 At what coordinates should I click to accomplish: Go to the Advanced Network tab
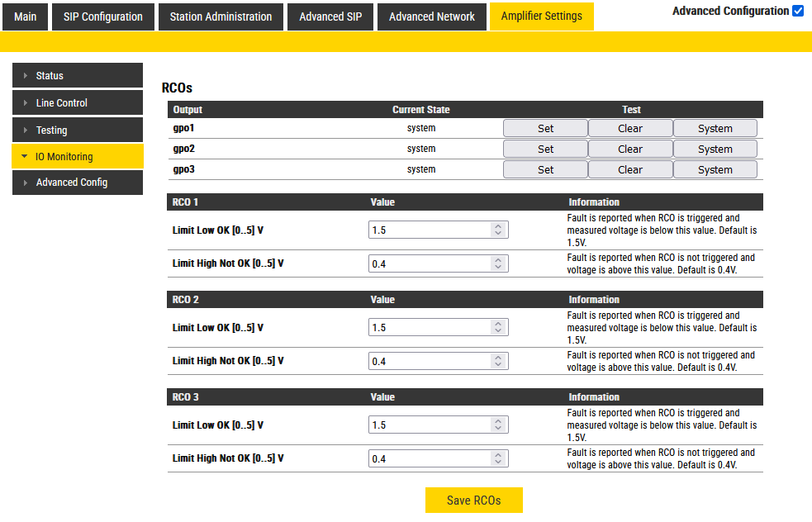431,17
